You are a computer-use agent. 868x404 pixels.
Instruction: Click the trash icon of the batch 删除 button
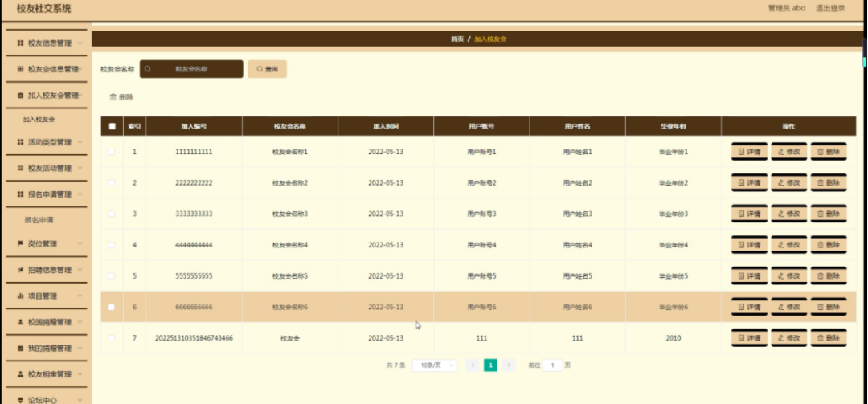coord(113,97)
